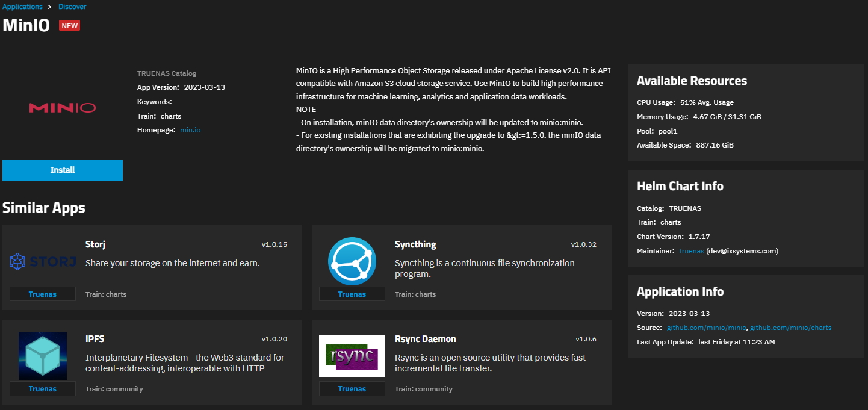
Task: Click Truenas badge under Rsync Daemon
Action: (352, 389)
